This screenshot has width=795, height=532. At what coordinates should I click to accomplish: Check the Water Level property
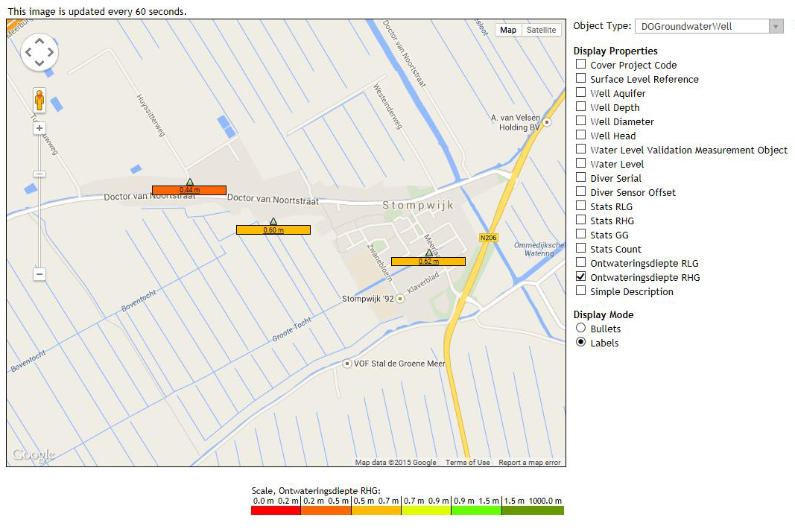(580, 164)
